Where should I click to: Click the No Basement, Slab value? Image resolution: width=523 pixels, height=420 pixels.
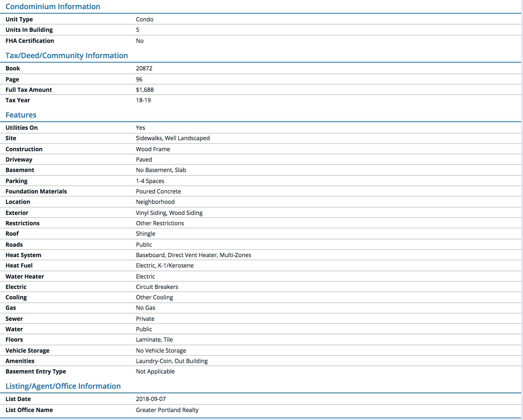161,170
